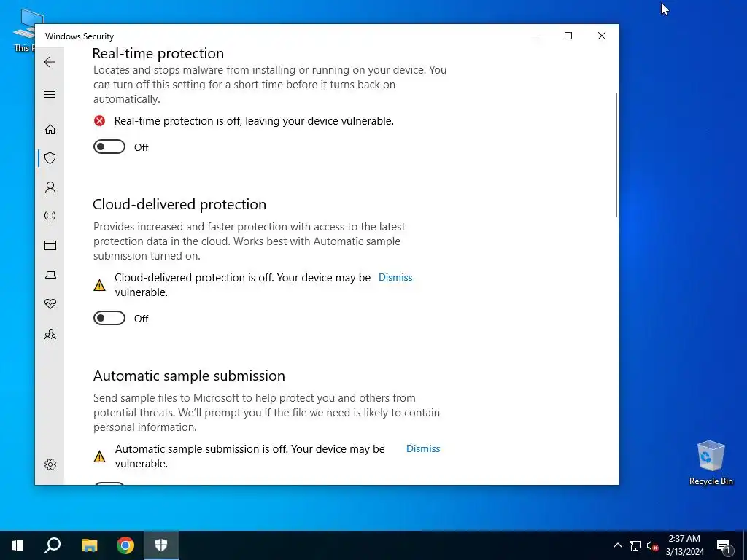Image resolution: width=747 pixels, height=560 pixels.
Task: Click Windows Security taskbar button
Action: pyautogui.click(x=161, y=545)
